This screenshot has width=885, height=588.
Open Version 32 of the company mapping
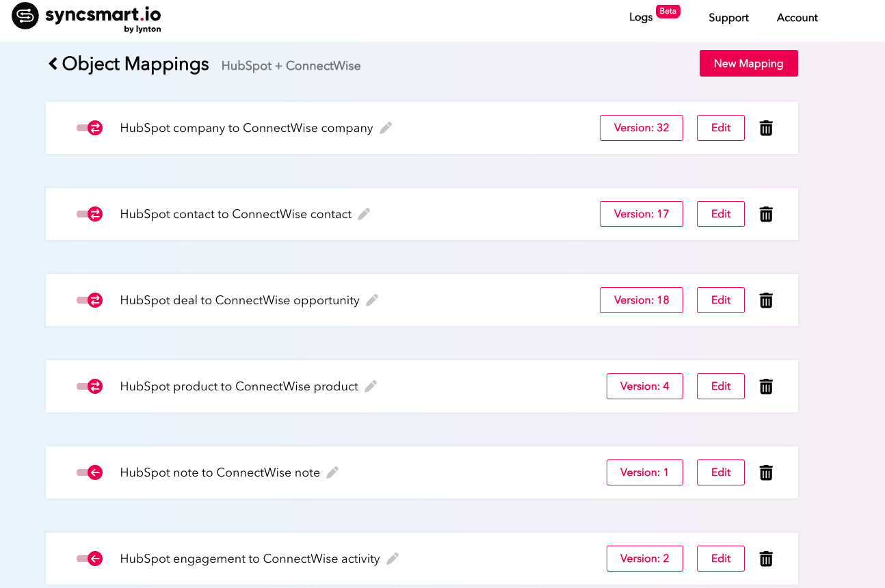click(641, 128)
